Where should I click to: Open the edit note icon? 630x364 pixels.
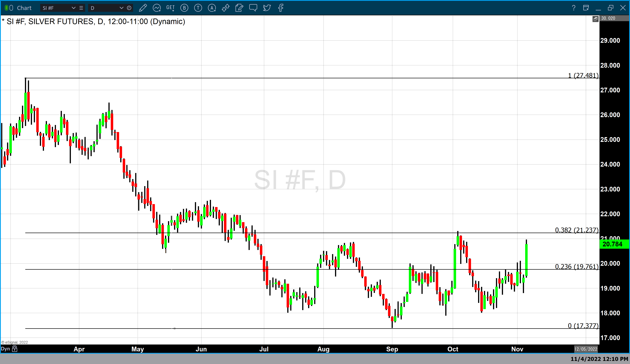[239, 8]
